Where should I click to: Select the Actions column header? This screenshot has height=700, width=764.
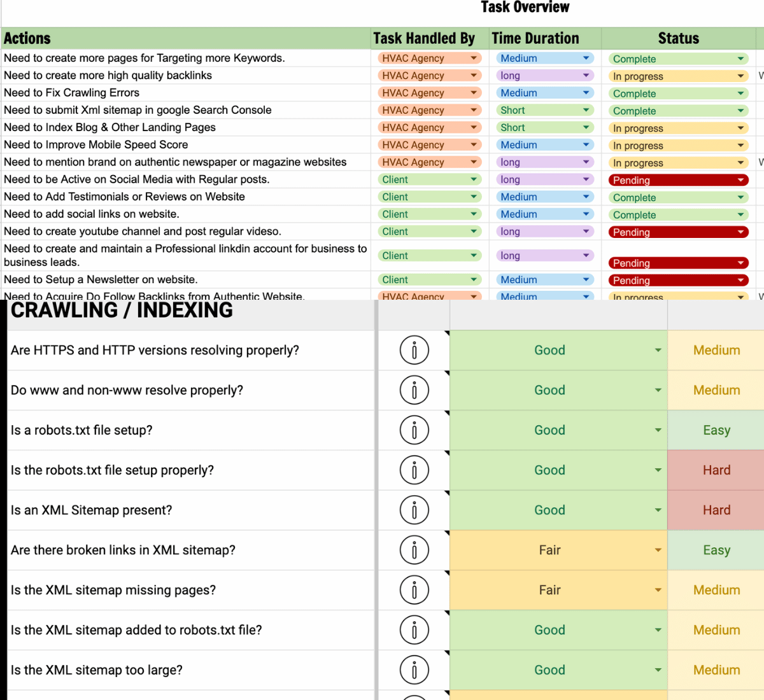click(x=27, y=38)
